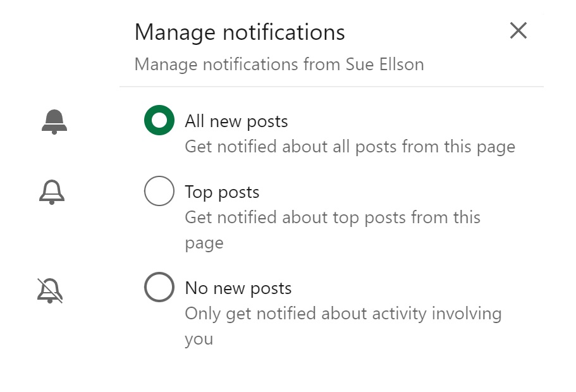Choose the Top posts radio button
This screenshot has width=576, height=392.
(159, 191)
